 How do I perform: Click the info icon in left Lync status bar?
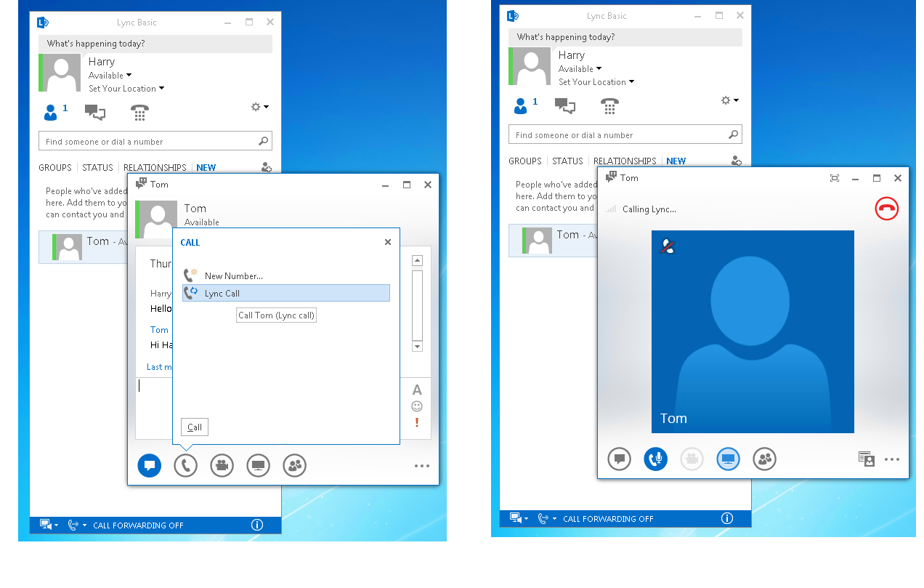click(256, 525)
